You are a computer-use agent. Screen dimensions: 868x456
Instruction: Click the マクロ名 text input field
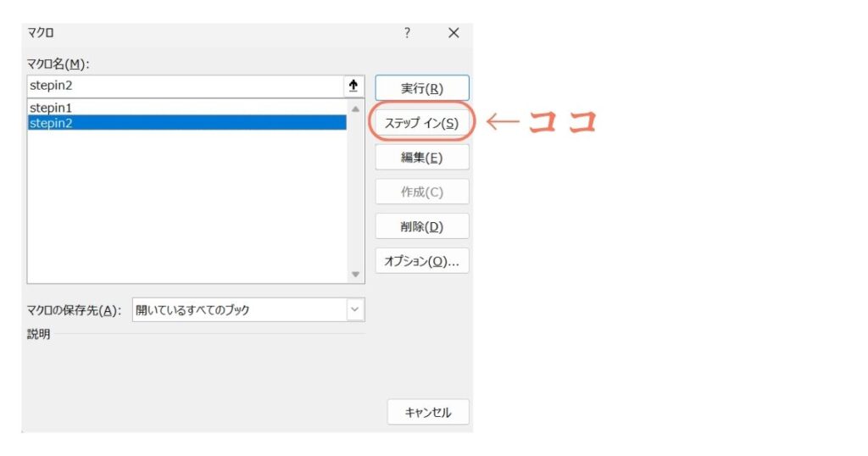point(184,86)
